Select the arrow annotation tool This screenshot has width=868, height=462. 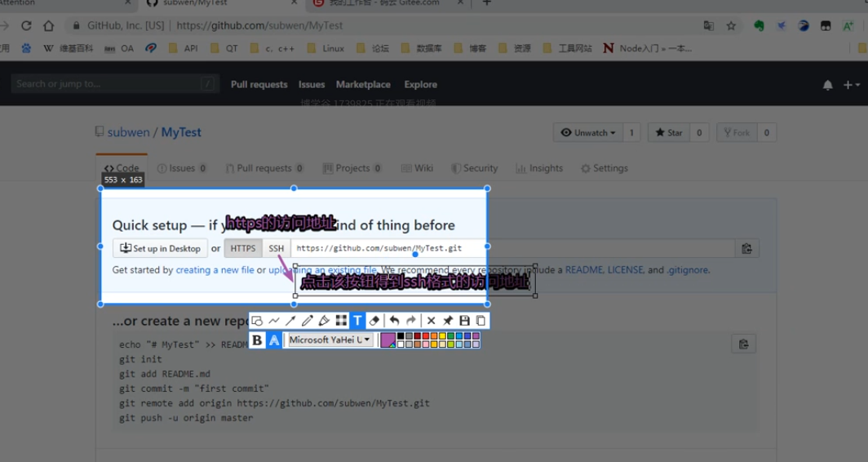click(x=290, y=321)
